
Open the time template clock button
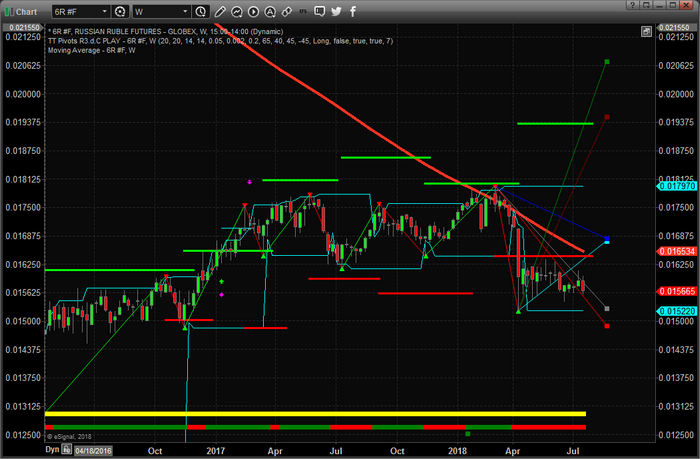[201, 12]
